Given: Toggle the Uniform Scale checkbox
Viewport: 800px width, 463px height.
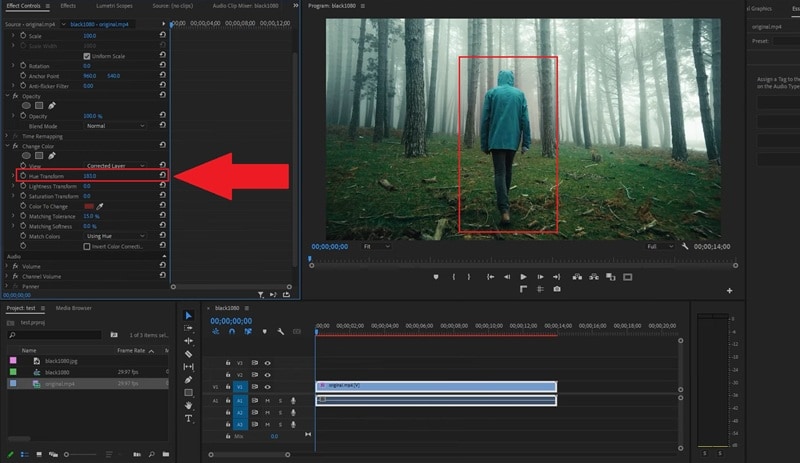Looking at the screenshot, I should pyautogui.click(x=87, y=56).
